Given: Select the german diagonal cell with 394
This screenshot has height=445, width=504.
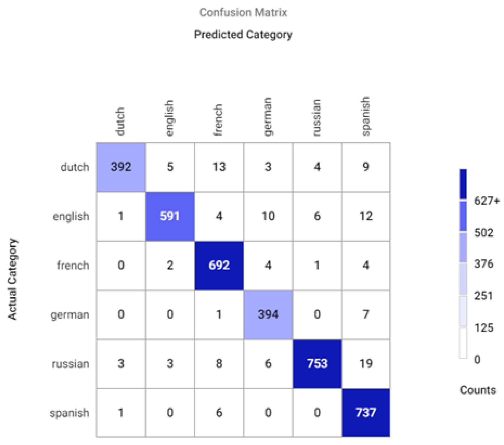Looking at the screenshot, I should pos(268,314).
